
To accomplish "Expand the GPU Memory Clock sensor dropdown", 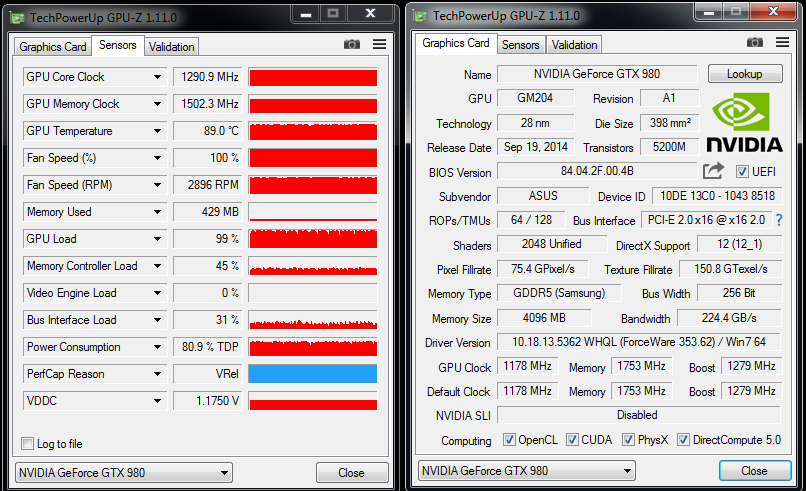I will pyautogui.click(x=157, y=104).
